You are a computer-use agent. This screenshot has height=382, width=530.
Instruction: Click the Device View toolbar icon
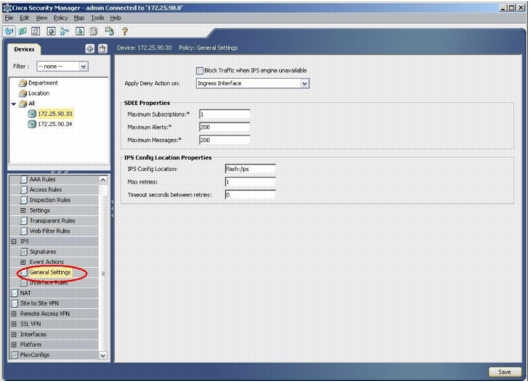(9, 31)
